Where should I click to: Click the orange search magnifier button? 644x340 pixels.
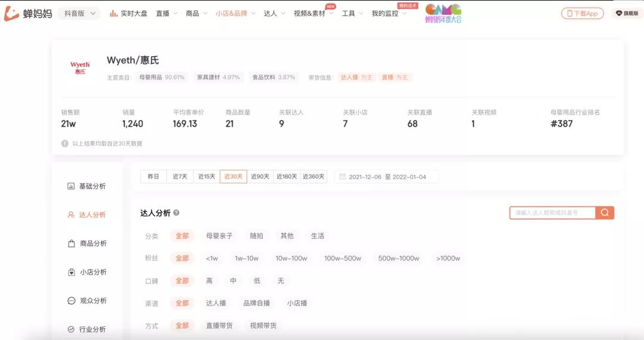click(605, 213)
